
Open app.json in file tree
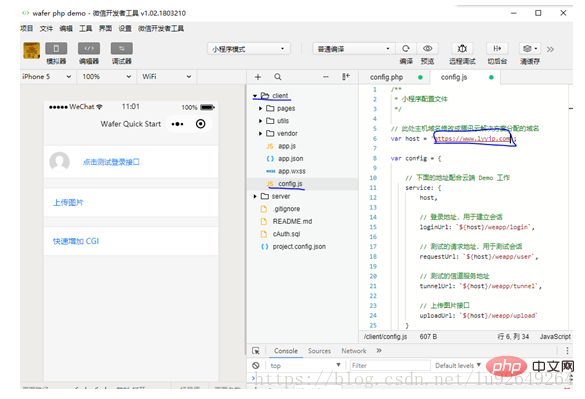(291, 159)
